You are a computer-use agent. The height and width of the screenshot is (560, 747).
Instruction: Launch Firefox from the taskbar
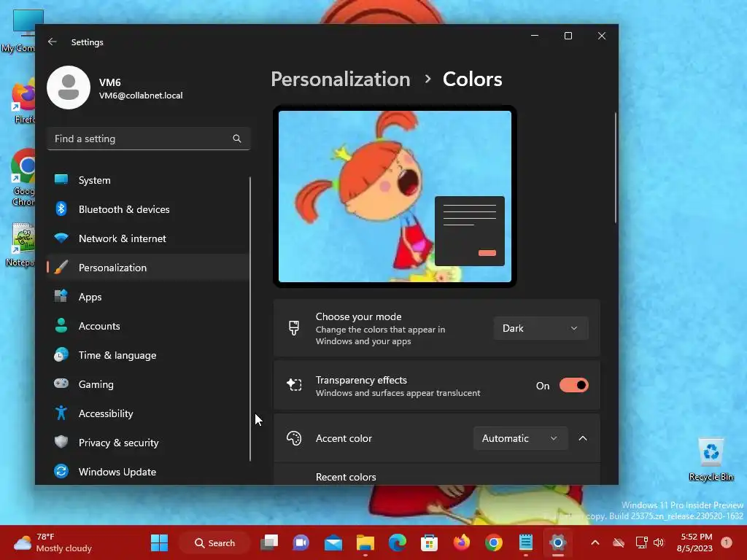[461, 542]
